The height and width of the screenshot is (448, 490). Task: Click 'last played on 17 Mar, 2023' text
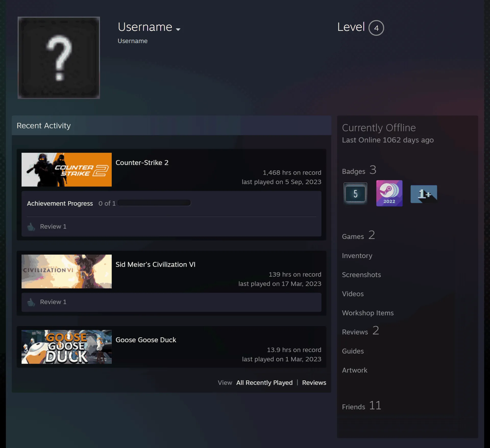click(x=280, y=284)
